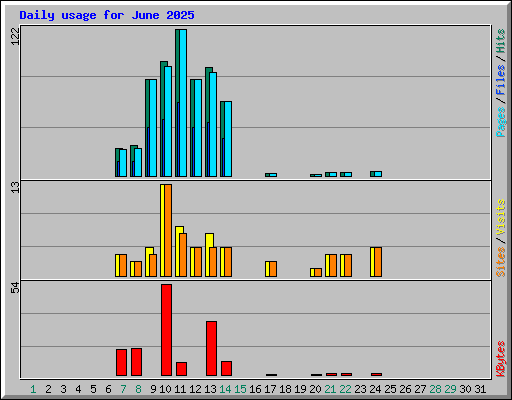
Task: Click the '54' axis maximum value
Action: [15, 288]
